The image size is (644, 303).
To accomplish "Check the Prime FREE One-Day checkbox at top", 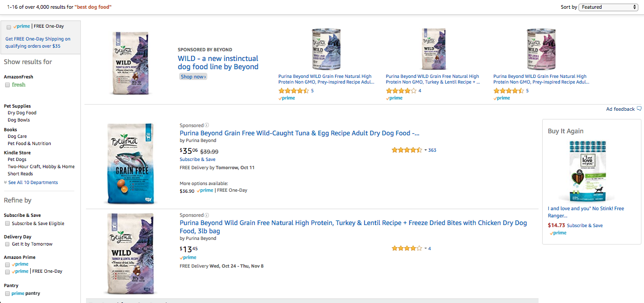I will [x=9, y=27].
